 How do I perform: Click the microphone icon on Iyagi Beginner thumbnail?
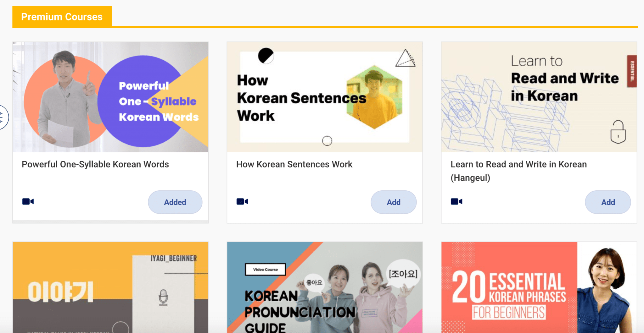pyautogui.click(x=163, y=297)
